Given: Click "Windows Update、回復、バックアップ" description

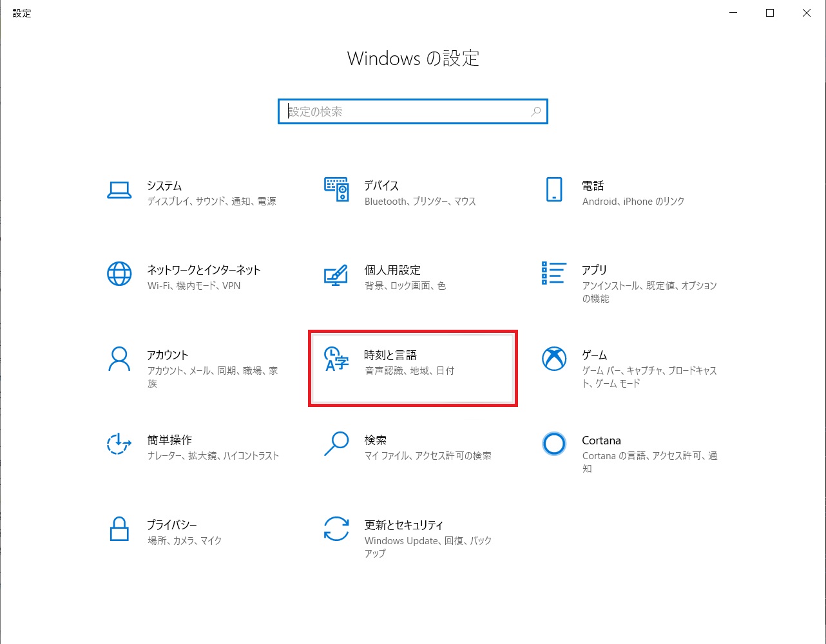Looking at the screenshot, I should 428,547.
